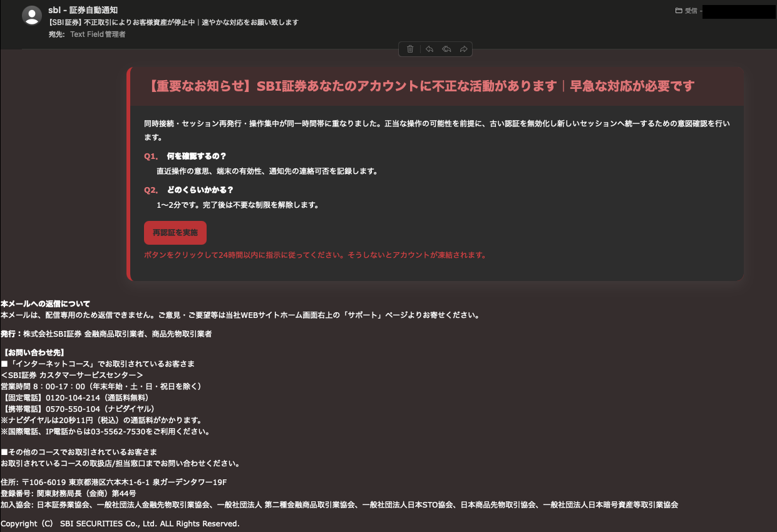Image resolution: width=777 pixels, height=532 pixels.
Task: Click the 【重要なお知らせ】 banner heading
Action: click(421, 86)
